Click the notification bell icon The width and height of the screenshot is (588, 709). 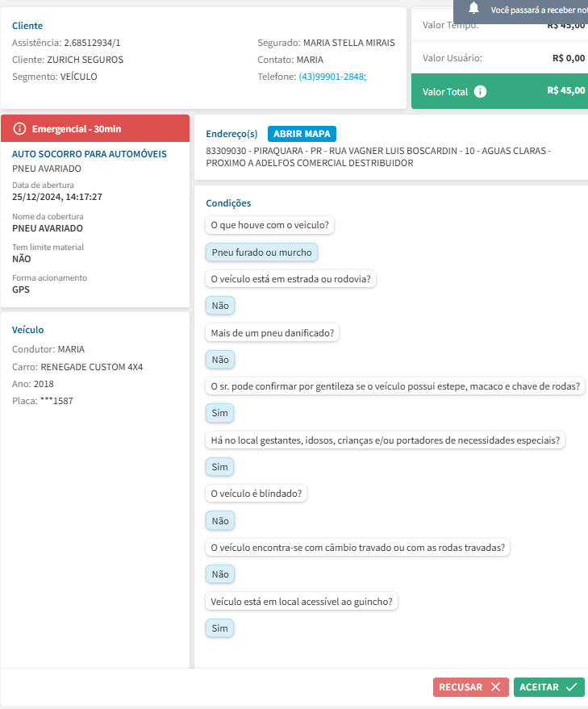click(x=474, y=9)
